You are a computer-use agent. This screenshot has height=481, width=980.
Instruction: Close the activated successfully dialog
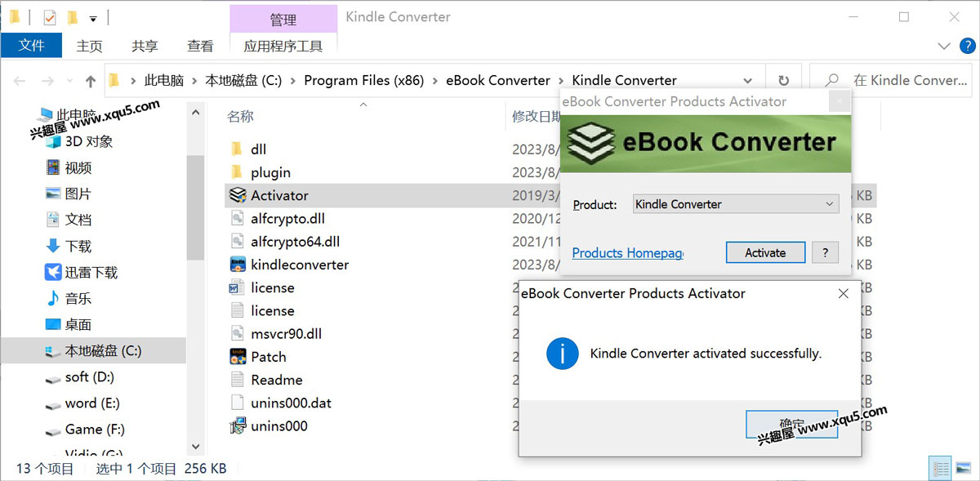tap(842, 293)
